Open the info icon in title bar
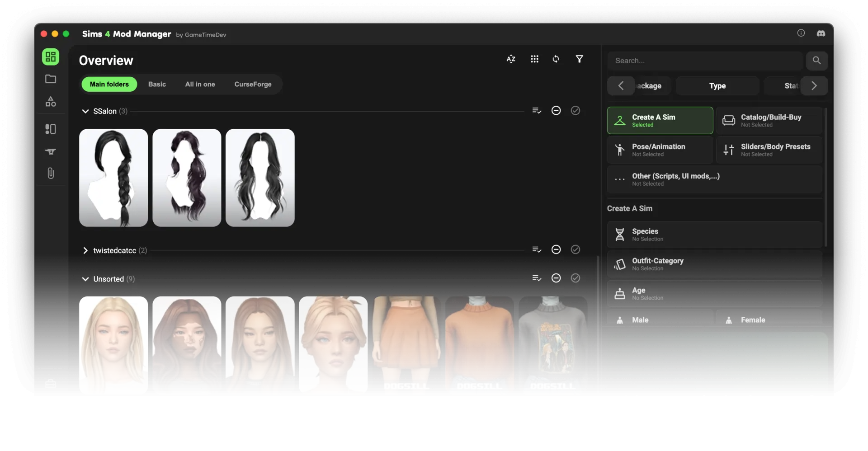 (x=801, y=33)
